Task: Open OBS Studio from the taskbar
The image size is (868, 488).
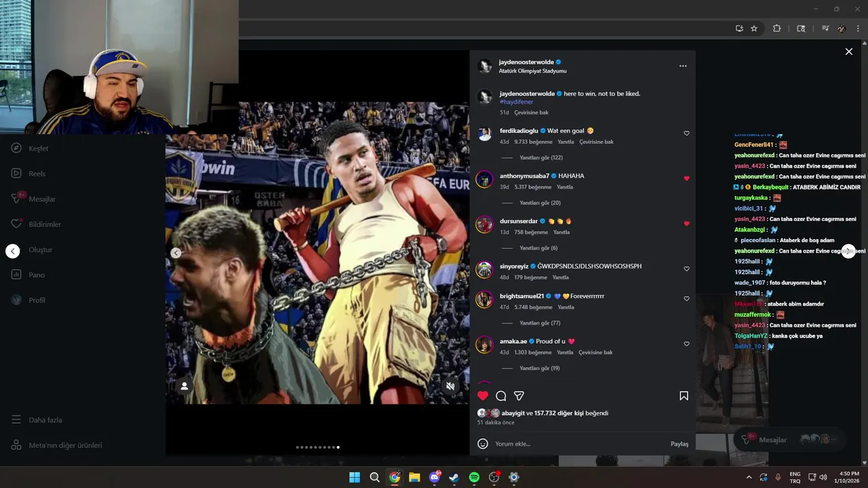Action: [x=494, y=477]
